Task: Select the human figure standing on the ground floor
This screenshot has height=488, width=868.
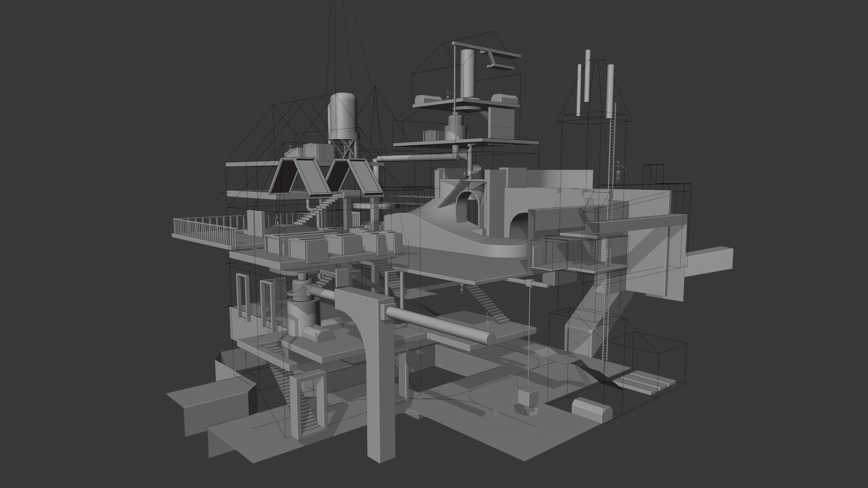Action: pos(495,410)
